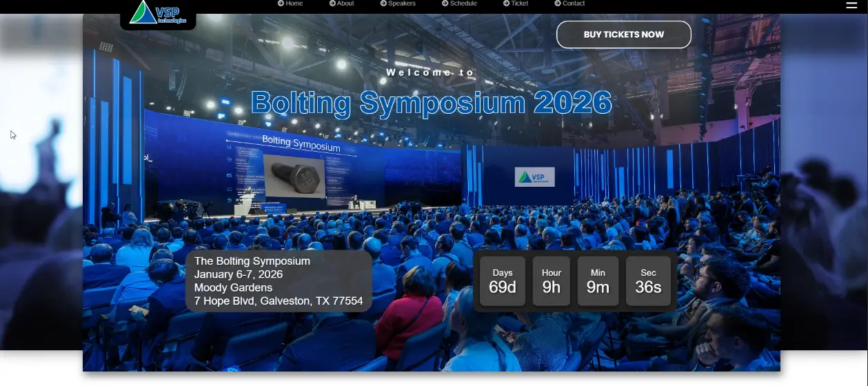Image resolution: width=868 pixels, height=386 pixels.
Task: Click the 7 Hope Blvd address text
Action: (279, 301)
